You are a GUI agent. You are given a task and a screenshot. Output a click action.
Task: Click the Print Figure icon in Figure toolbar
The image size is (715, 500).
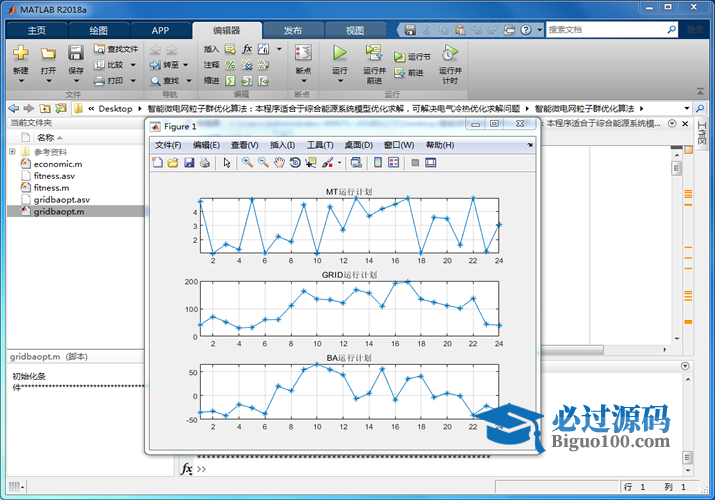pos(205,162)
